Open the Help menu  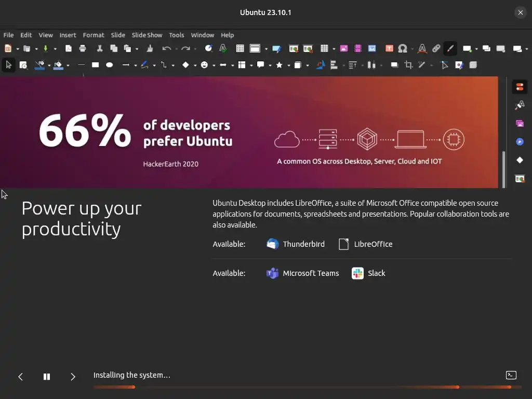click(x=228, y=35)
